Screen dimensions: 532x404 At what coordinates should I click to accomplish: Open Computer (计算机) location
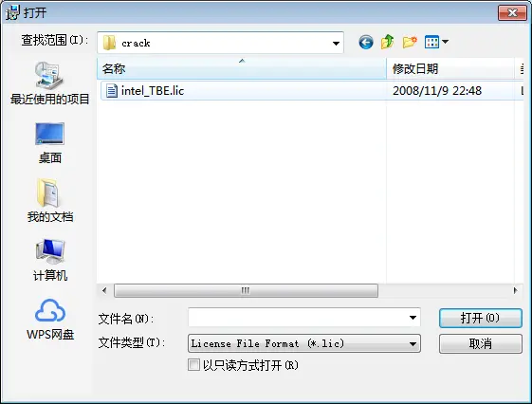(50, 261)
